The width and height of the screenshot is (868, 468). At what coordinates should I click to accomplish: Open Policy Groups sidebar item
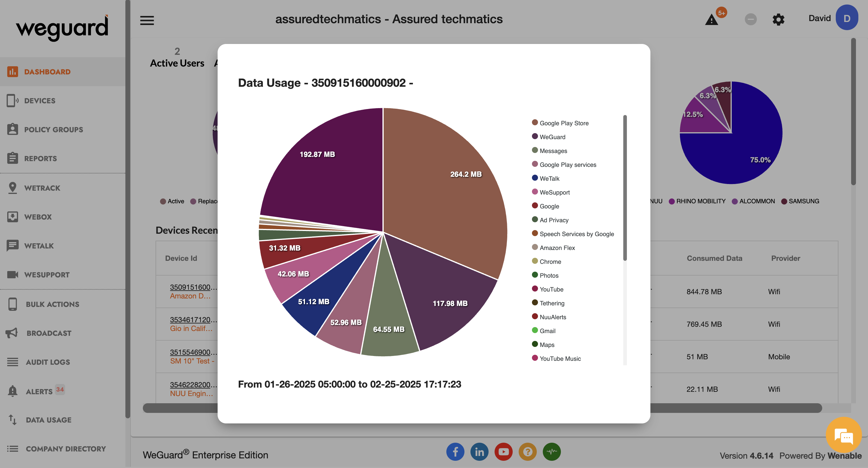(x=53, y=129)
